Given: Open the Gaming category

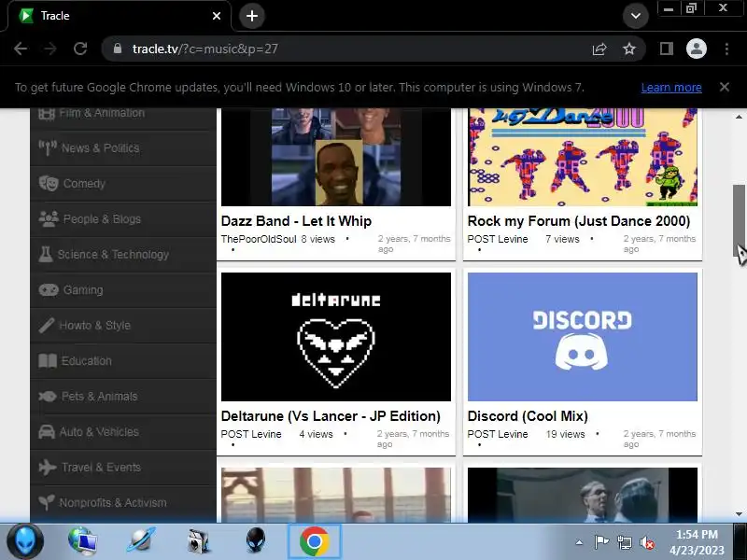Looking at the screenshot, I should [x=123, y=289].
